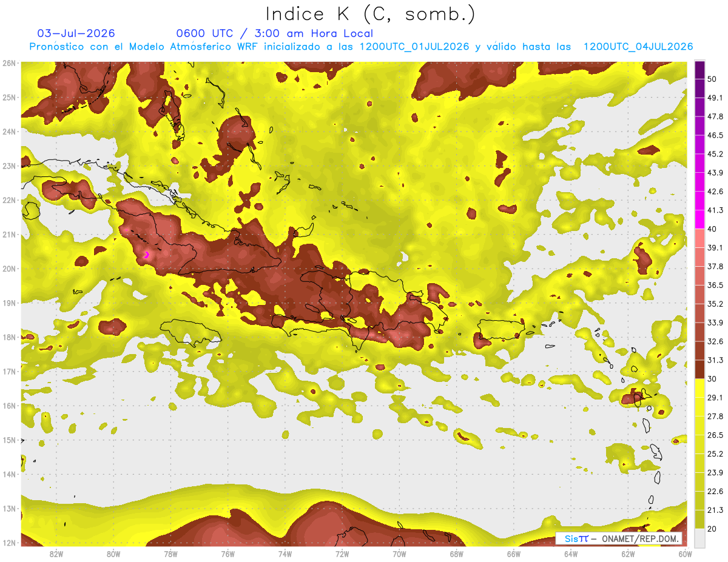Click the colorbar label "39.1"
The height and width of the screenshot is (562, 728).
point(715,247)
